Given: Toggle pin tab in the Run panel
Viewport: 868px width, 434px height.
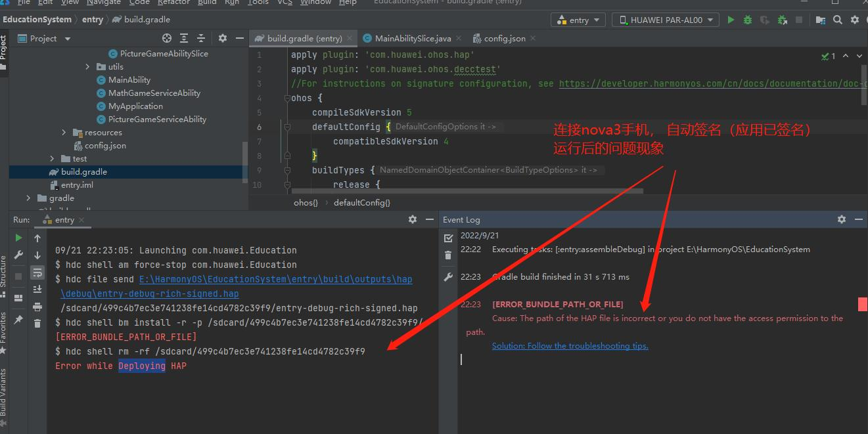Looking at the screenshot, I should tap(18, 320).
